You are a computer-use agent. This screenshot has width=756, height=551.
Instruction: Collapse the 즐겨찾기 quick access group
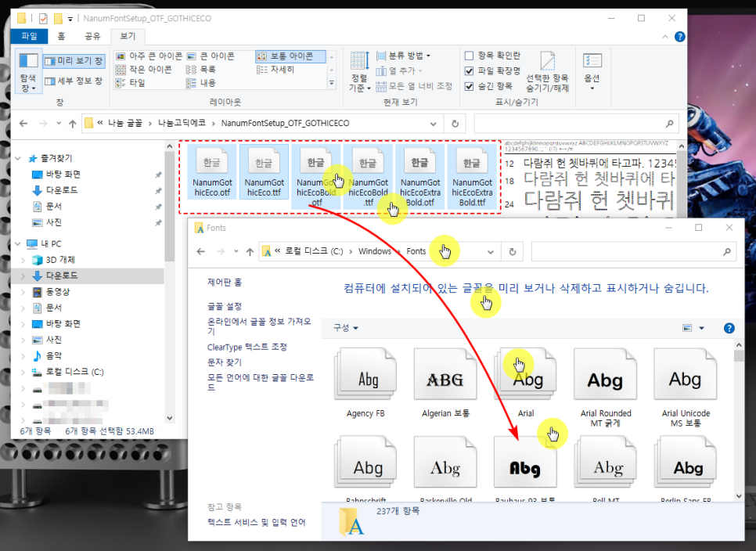(x=18, y=159)
